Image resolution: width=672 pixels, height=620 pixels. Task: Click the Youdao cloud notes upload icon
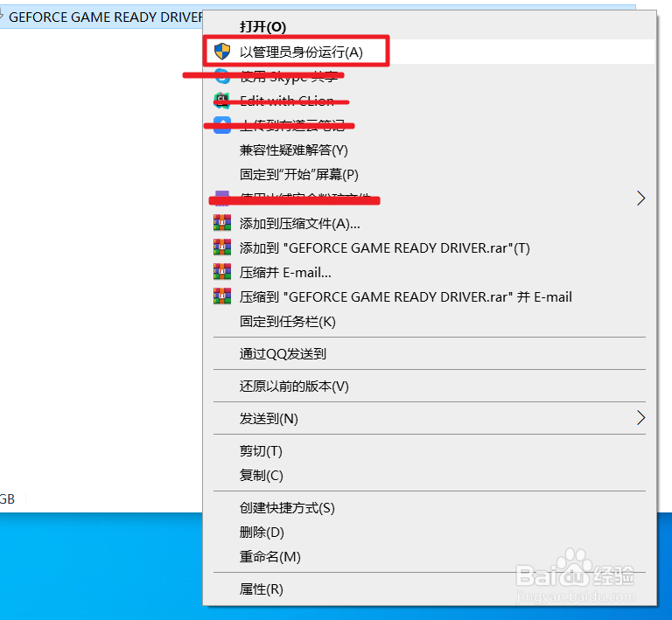pyautogui.click(x=222, y=125)
